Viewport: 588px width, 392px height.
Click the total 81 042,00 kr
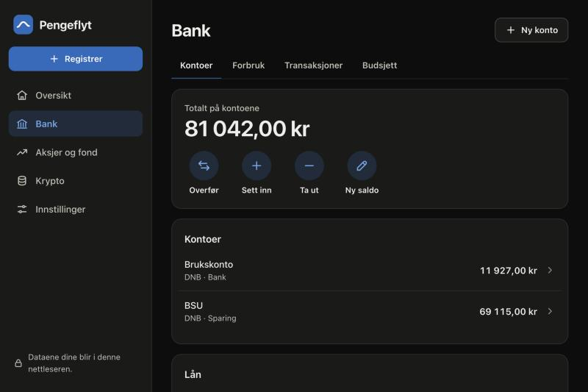pyautogui.click(x=247, y=129)
